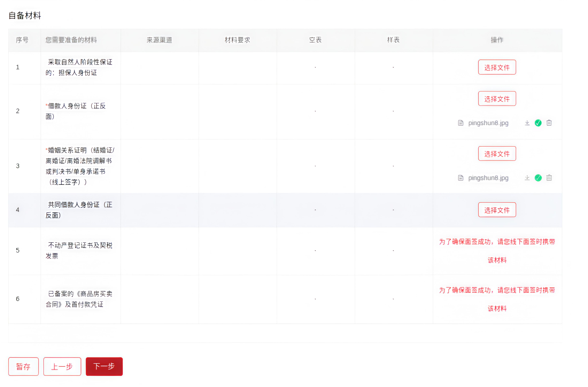Viewport: 588px width, 387px height.
Task: Click 选择文件 for 婚姻关系证明 row
Action: [x=497, y=154]
